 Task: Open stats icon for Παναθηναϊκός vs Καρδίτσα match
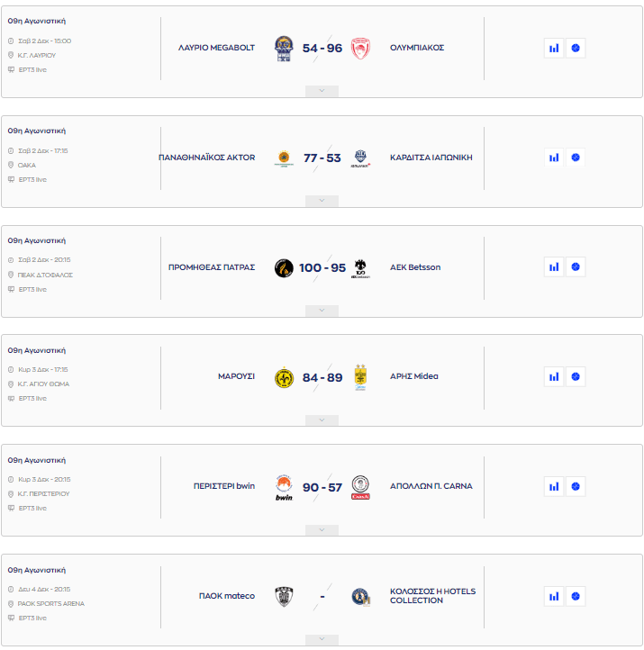(x=554, y=158)
